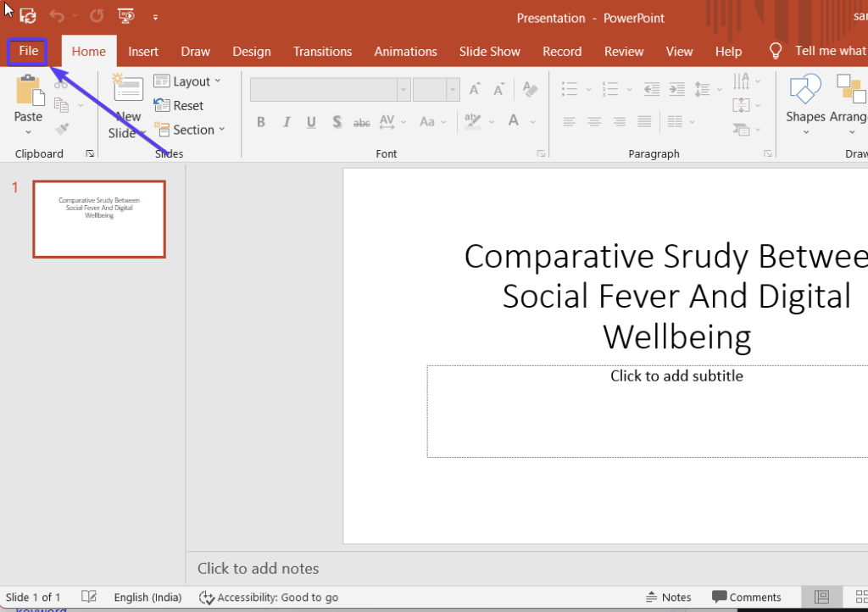Toggle Underline formatting
The height and width of the screenshot is (612, 868).
point(311,122)
